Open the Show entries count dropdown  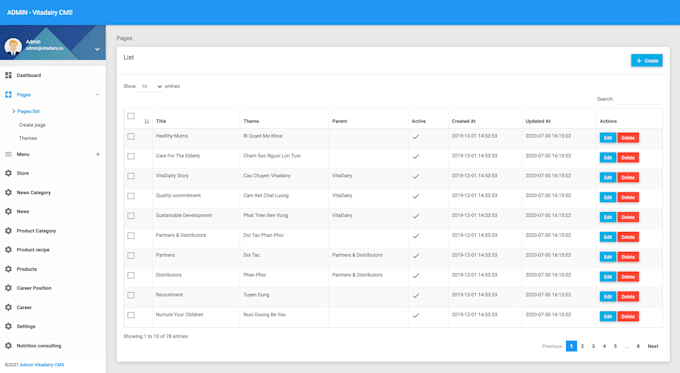click(x=150, y=86)
